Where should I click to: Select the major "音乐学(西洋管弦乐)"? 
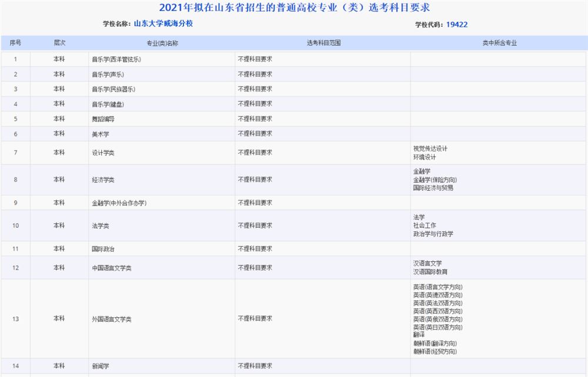(x=116, y=59)
